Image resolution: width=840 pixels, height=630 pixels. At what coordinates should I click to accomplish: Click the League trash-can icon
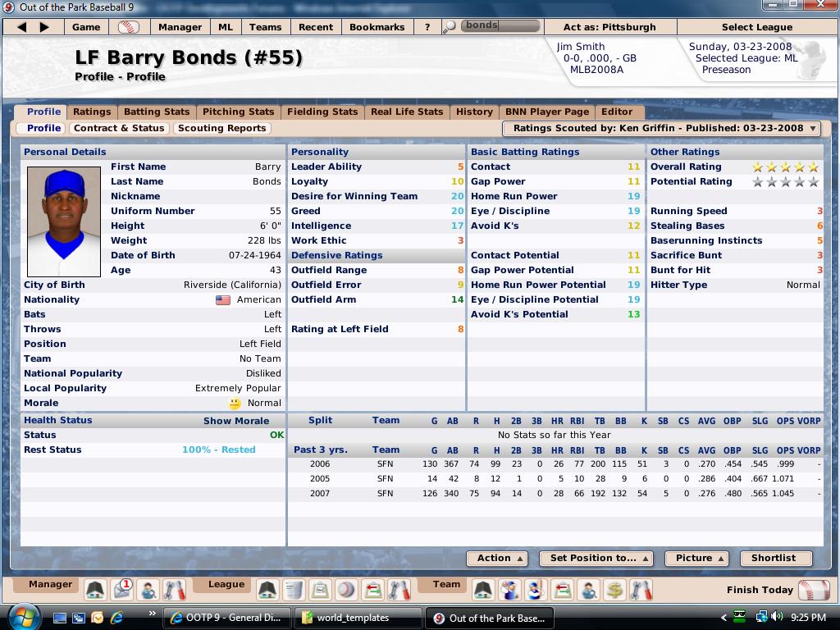coord(294,590)
